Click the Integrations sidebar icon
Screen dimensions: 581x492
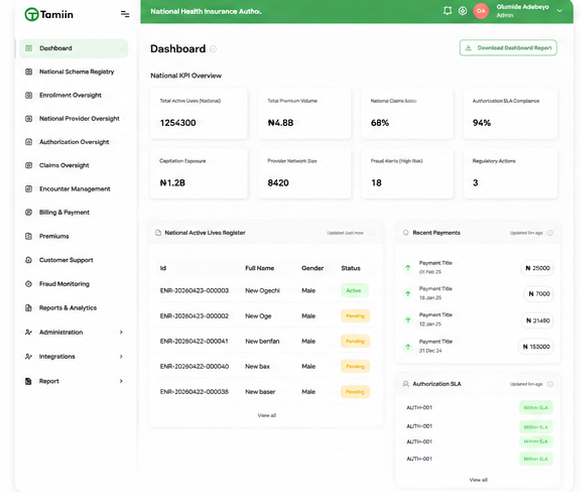tap(29, 356)
